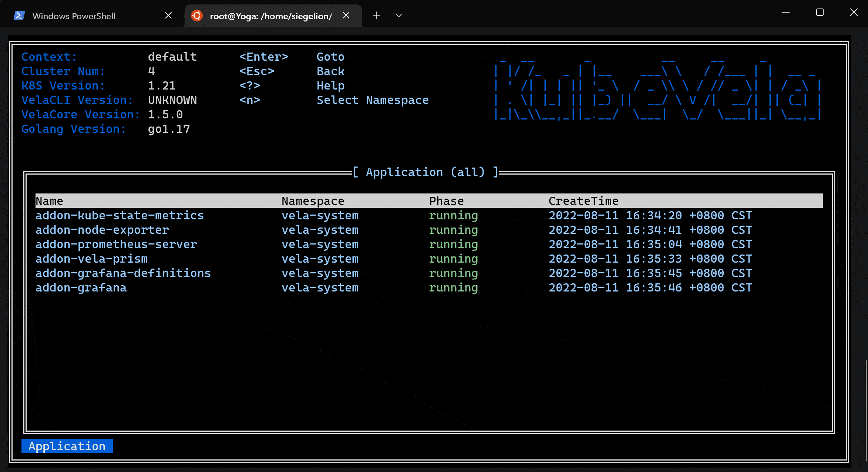Select addon-vela-prism application row
The width and height of the screenshot is (868, 472).
point(91,259)
